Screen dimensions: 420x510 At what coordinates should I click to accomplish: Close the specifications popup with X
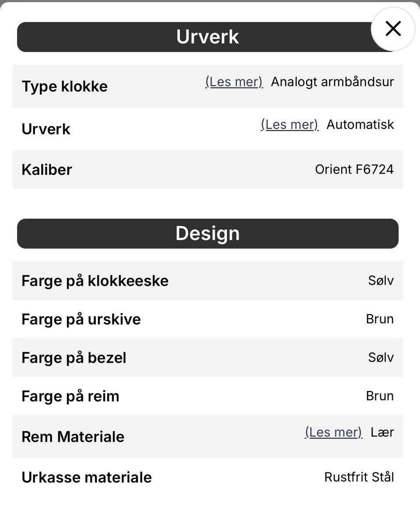[393, 29]
